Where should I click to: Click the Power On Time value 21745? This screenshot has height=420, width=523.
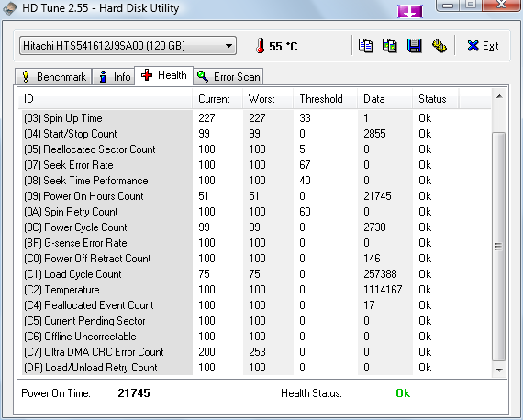pyautogui.click(x=134, y=393)
